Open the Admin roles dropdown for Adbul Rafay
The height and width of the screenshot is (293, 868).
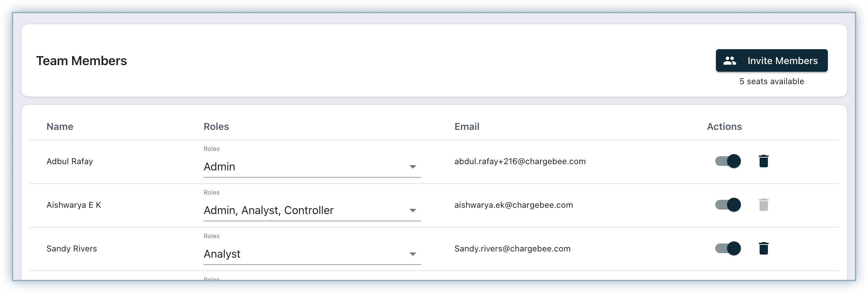312,167
